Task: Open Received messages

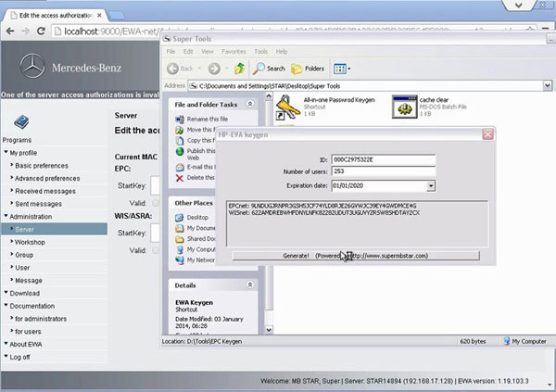Action: coord(45,191)
